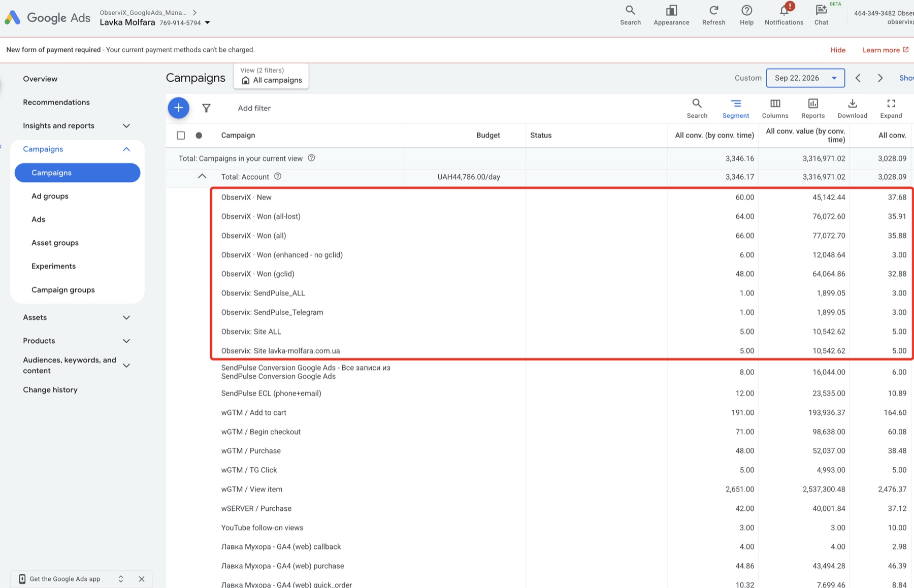This screenshot has height=588, width=914.
Task: Open the Notifications bell
Action: point(784,15)
